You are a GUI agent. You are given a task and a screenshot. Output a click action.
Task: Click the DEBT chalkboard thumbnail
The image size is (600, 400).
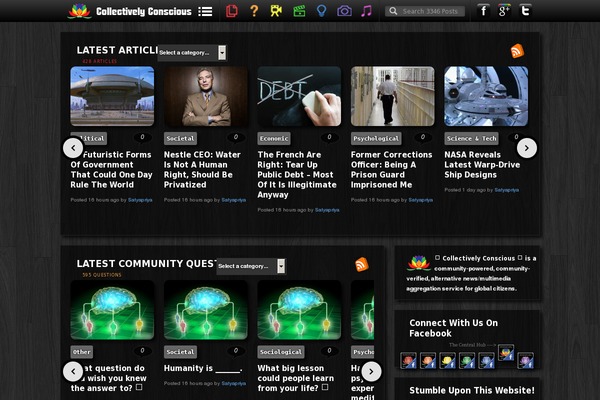(299, 96)
